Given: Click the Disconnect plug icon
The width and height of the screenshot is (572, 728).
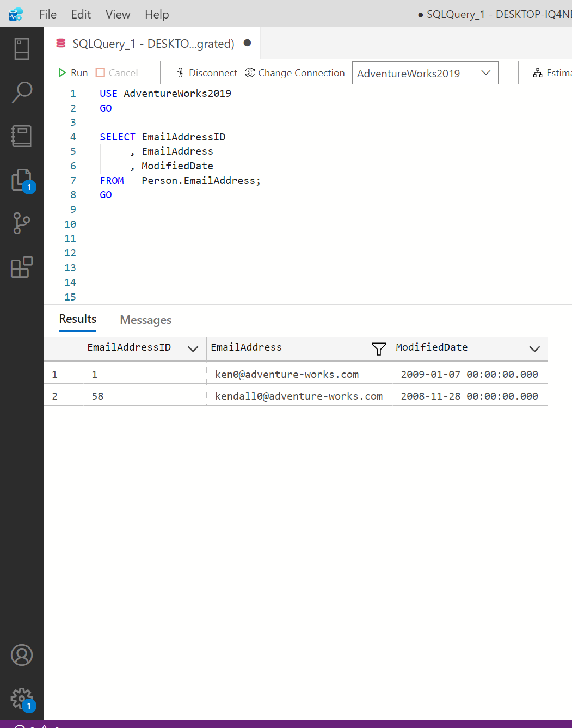Looking at the screenshot, I should 180,72.
